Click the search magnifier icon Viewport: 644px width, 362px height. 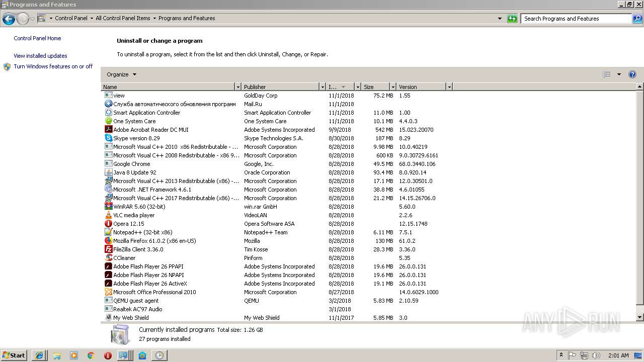point(637,19)
